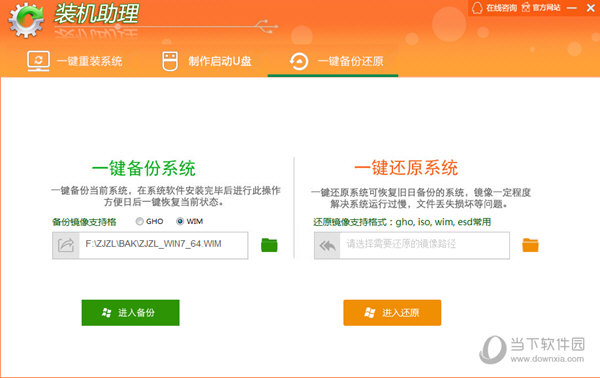Click the gear logo icon of 装机助理

(x=26, y=20)
